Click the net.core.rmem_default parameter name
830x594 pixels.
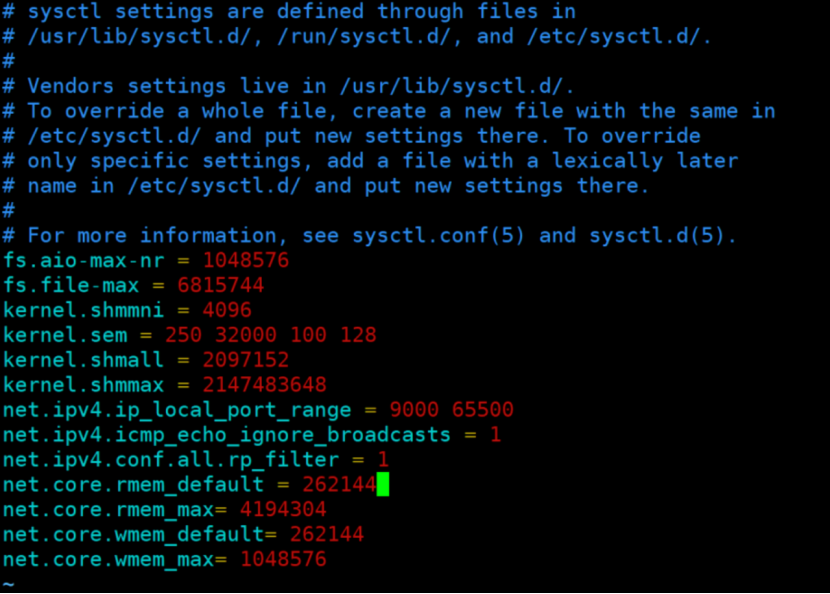tap(133, 485)
